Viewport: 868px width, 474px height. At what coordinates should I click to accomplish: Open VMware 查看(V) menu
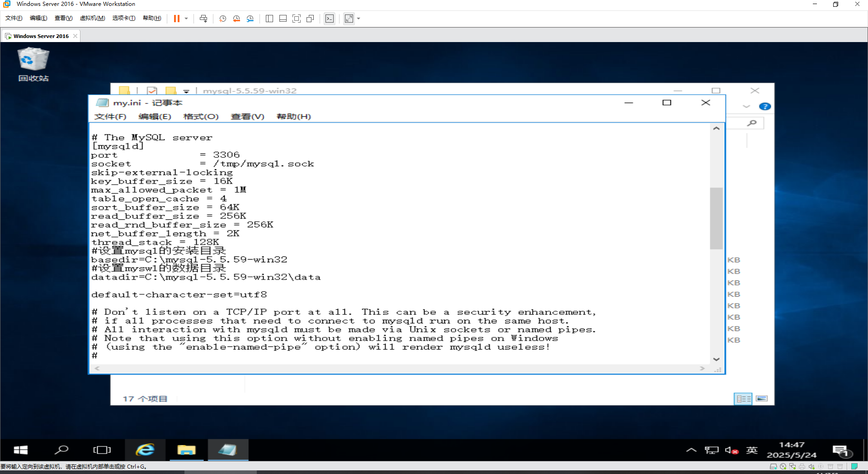pyautogui.click(x=63, y=18)
